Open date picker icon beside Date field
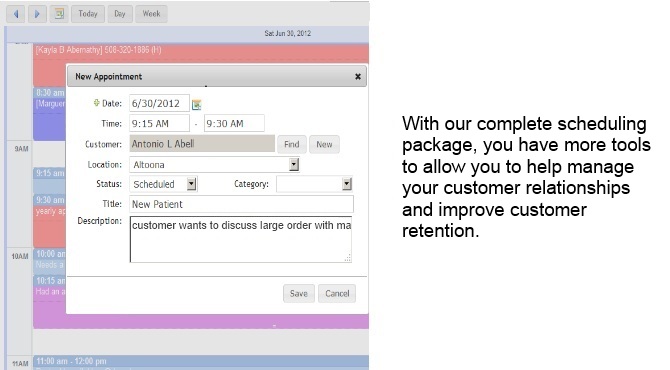Image resolution: width=670 pixels, height=370 pixels. pos(196,104)
